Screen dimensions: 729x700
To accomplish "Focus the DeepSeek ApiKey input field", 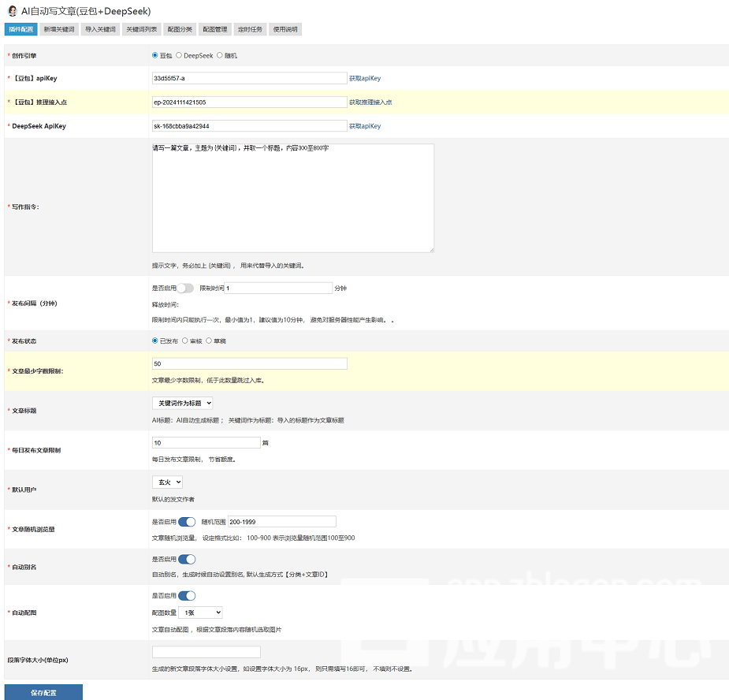I will tap(250, 126).
